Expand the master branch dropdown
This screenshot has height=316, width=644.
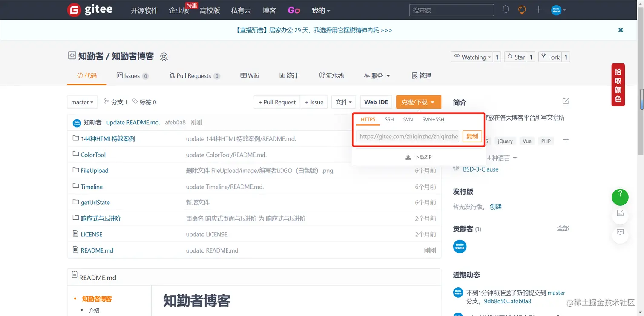coord(82,102)
